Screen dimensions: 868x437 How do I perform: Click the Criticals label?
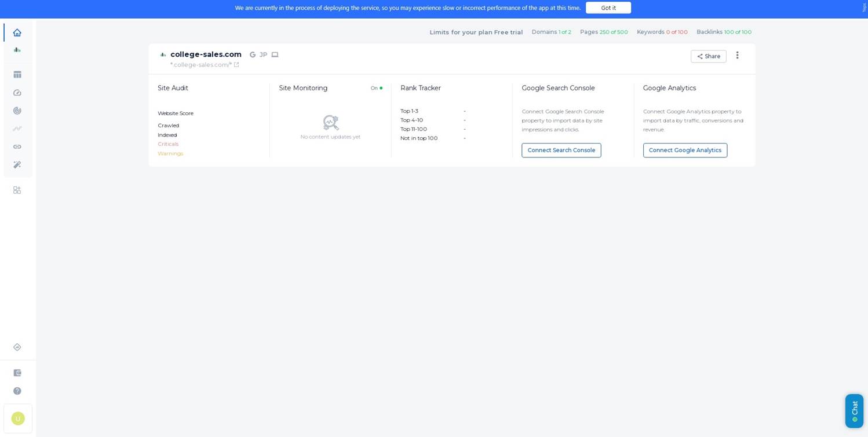(168, 144)
